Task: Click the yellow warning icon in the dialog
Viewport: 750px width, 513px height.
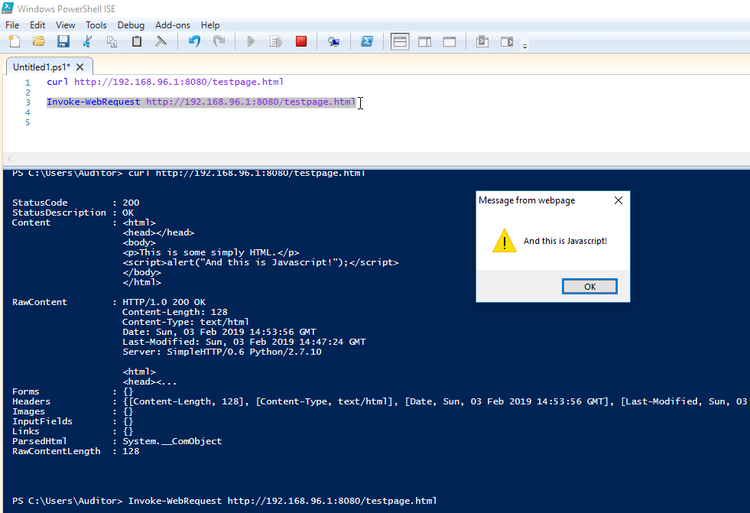Action: [504, 240]
